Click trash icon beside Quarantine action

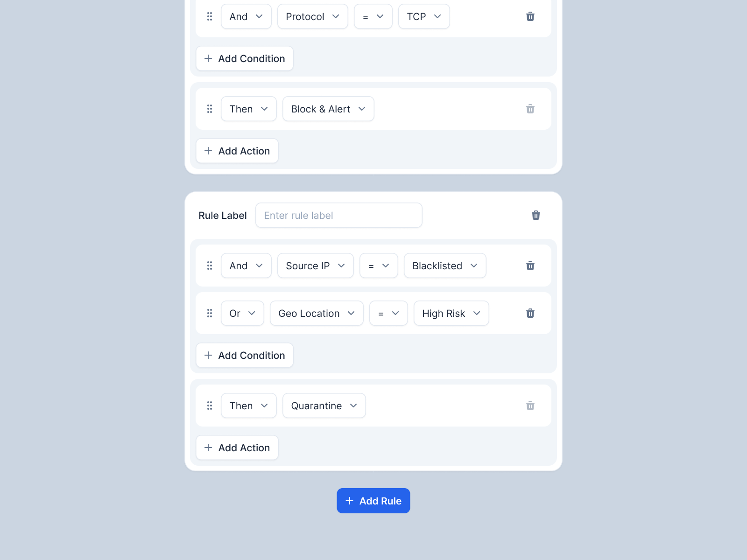click(x=530, y=406)
